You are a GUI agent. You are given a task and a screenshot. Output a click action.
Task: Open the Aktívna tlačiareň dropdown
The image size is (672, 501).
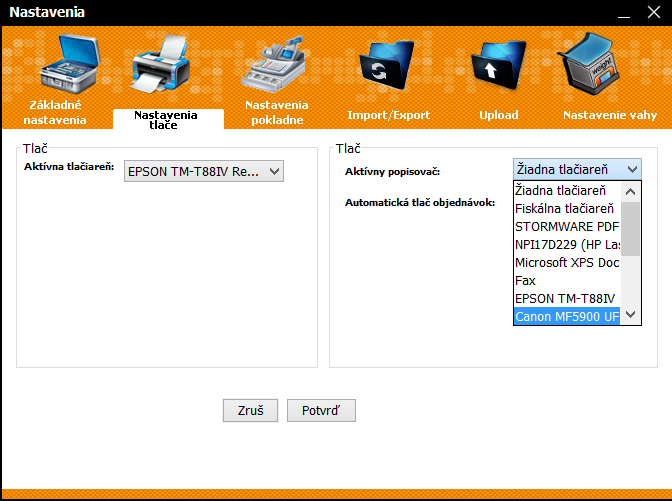pyautogui.click(x=205, y=172)
